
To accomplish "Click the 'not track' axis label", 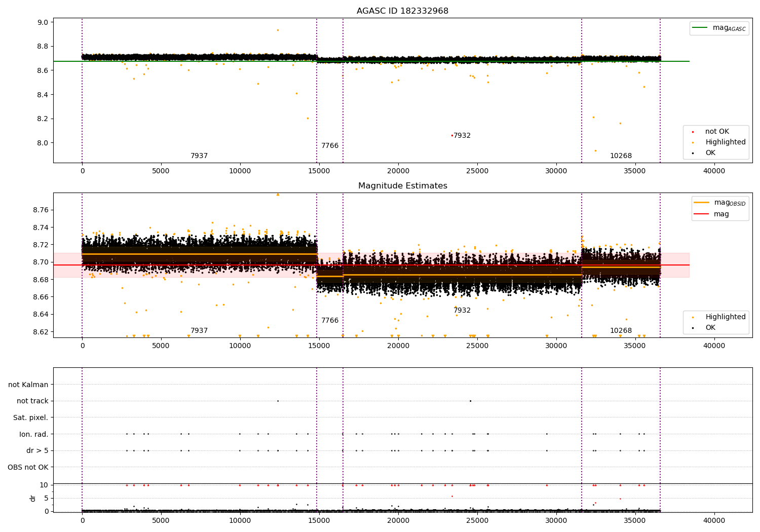I will 32,401.
